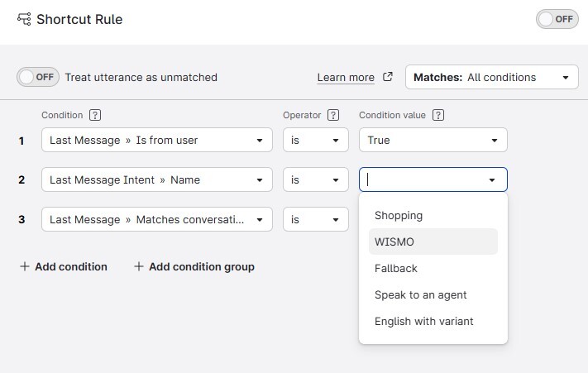Click the help icon beside Condition value
This screenshot has height=373, width=588.
438,116
